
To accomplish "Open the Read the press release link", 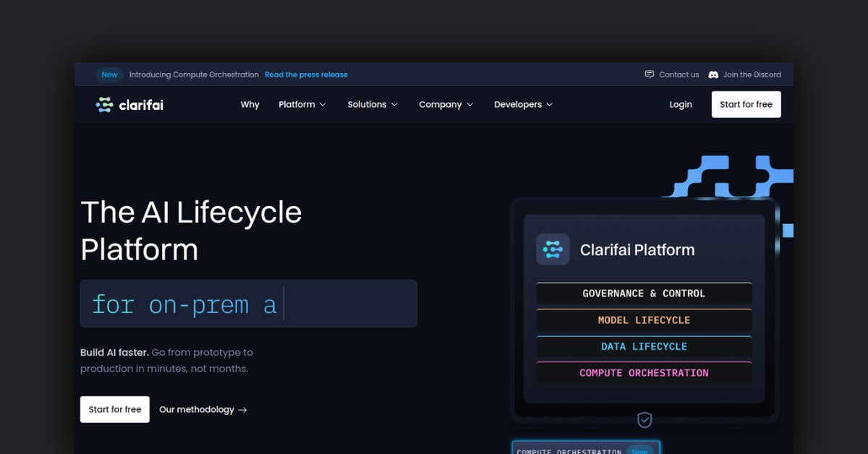I will coord(306,74).
